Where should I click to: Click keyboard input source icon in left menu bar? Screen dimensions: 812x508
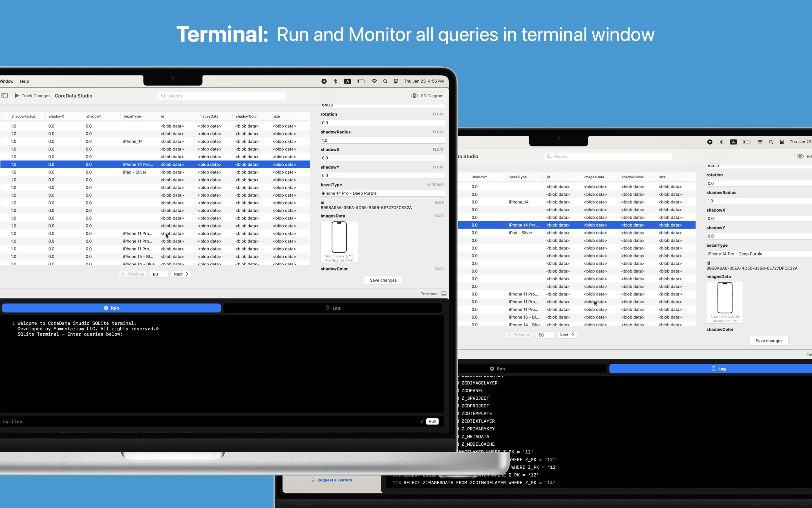pos(348,81)
